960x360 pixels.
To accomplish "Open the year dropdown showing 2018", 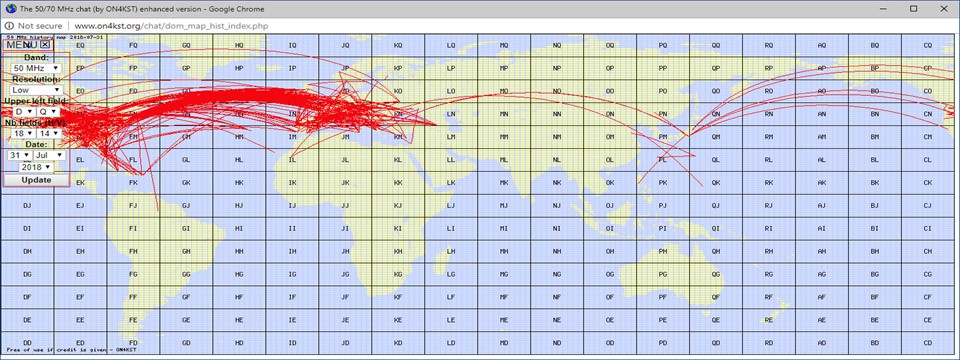I will (x=36, y=167).
